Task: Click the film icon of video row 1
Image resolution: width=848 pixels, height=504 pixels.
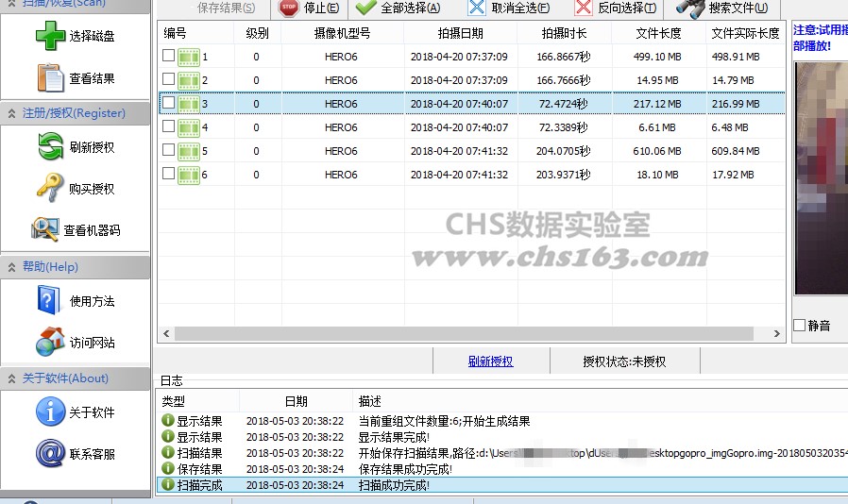Action: [x=189, y=57]
